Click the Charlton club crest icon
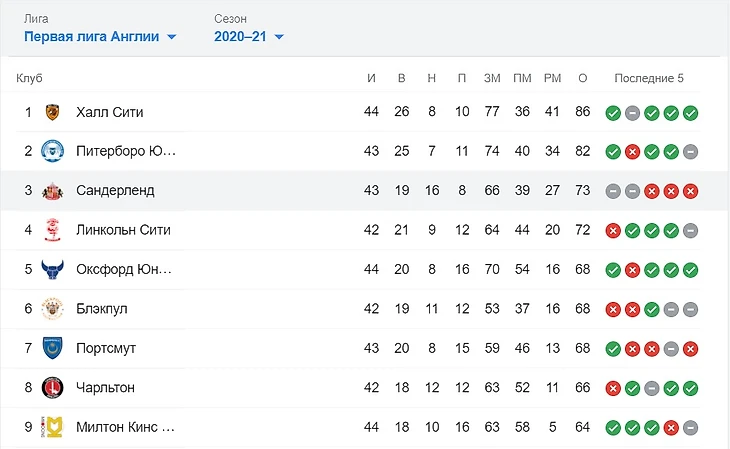Screen dimensions: 730x449 click(x=53, y=387)
